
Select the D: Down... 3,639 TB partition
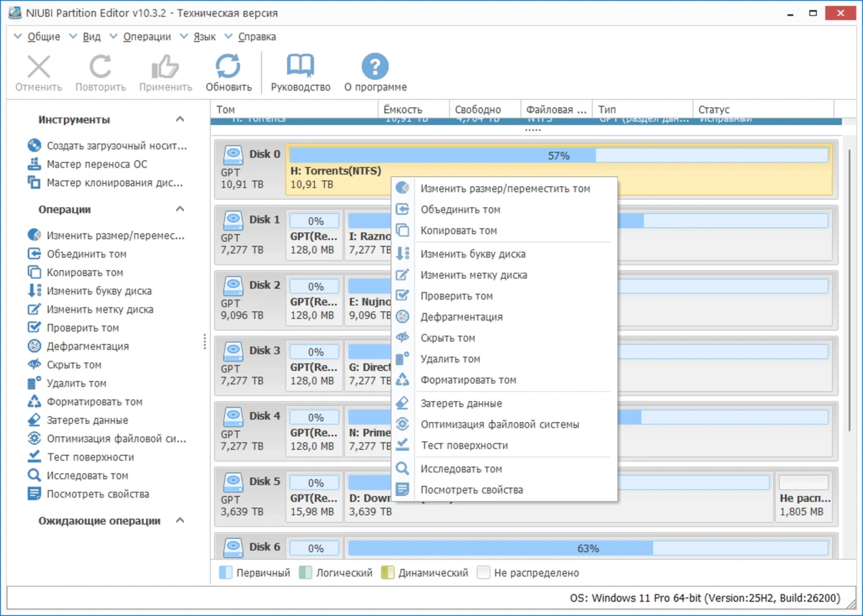(x=559, y=496)
